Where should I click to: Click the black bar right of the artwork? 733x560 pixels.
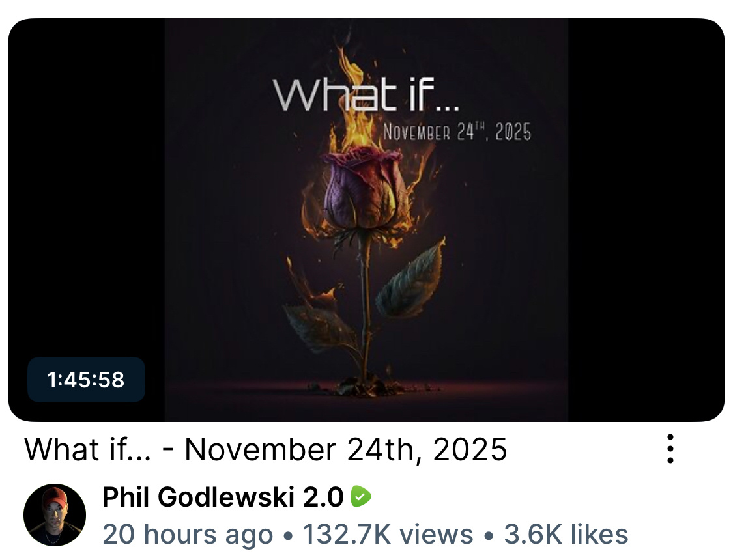[x=646, y=220]
